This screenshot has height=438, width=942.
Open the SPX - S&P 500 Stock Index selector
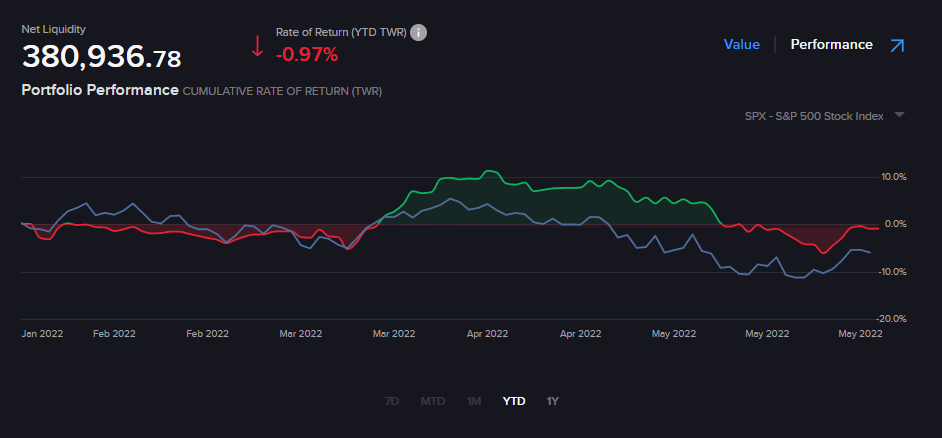pyautogui.click(x=814, y=116)
